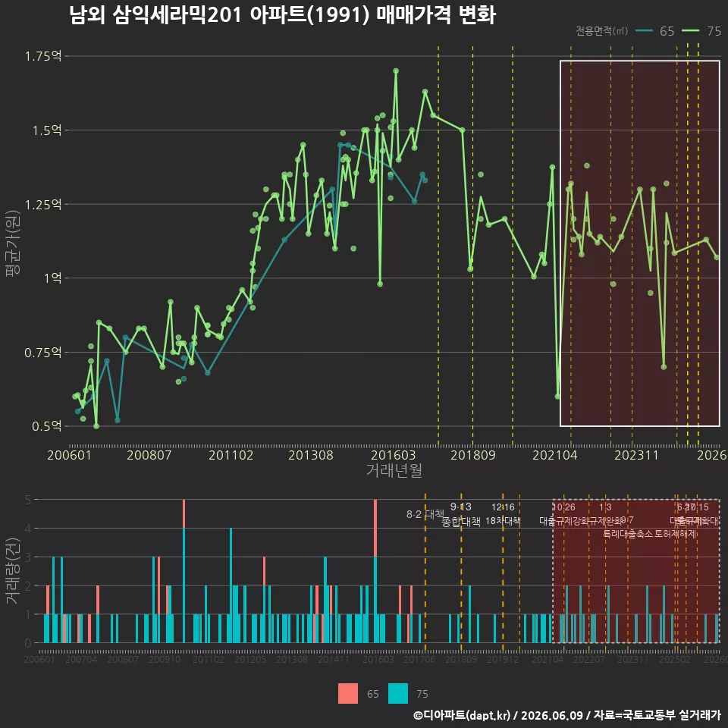Click the 토허제해제 annotation text
Screen dimensions: 728x728
(676, 534)
